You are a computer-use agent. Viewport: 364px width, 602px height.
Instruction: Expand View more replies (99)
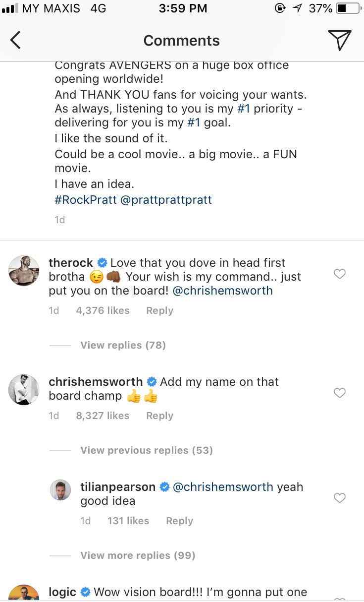pos(138,555)
